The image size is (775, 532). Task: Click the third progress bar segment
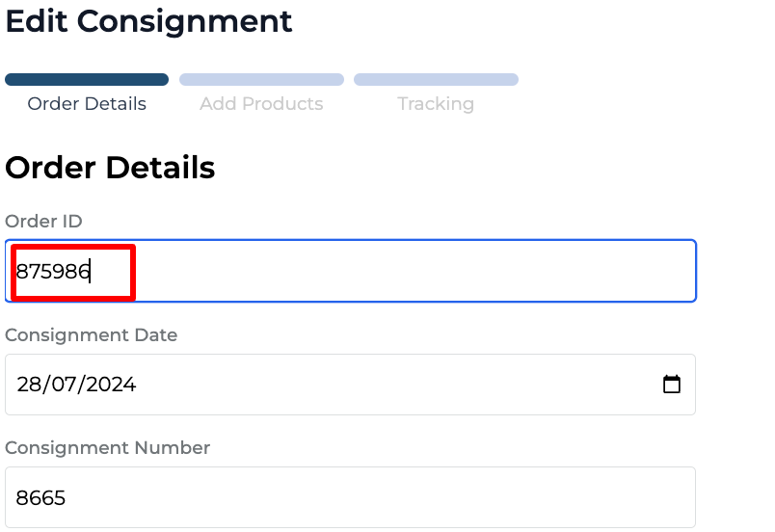(436, 80)
